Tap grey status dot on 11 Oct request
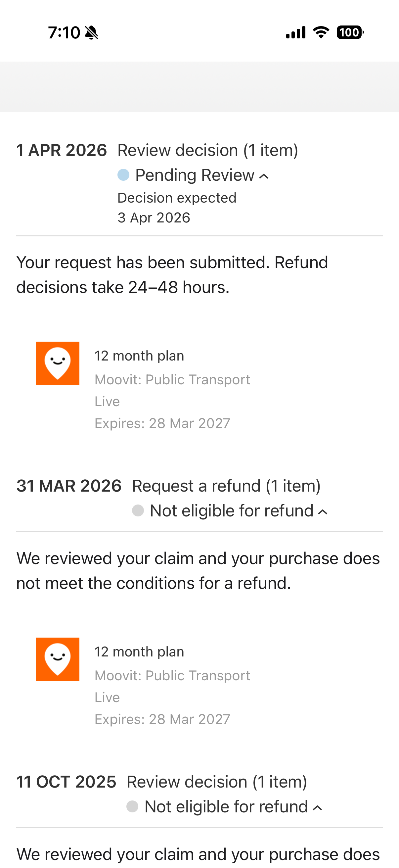The width and height of the screenshot is (399, 868). point(132,807)
